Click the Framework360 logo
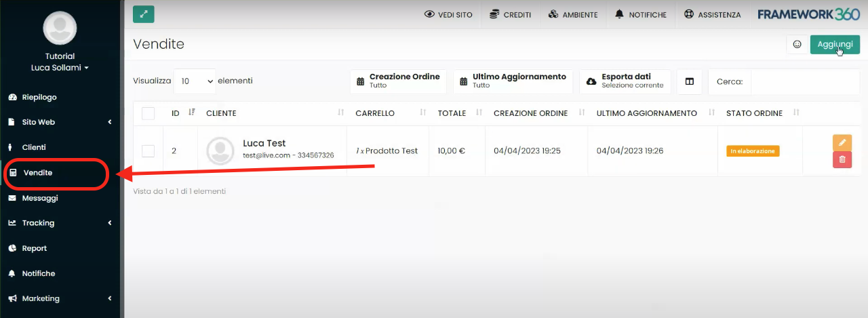 (808, 14)
